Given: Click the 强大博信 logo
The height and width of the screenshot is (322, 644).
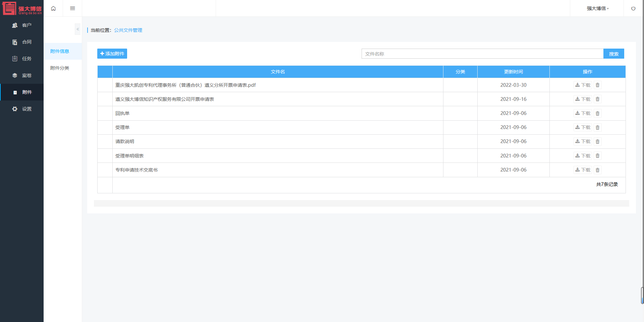Looking at the screenshot, I should [22, 8].
